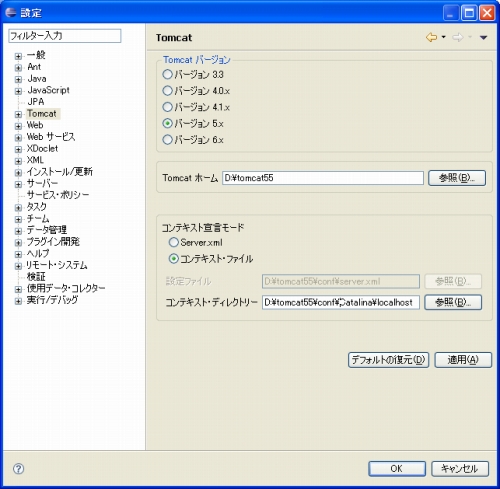The image size is (500, 489).
Task: Expand the XML tree node
Action: pyautogui.click(x=18, y=161)
